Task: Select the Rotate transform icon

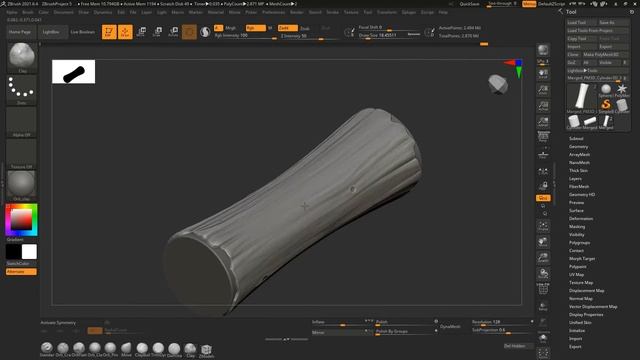Action: (173, 32)
